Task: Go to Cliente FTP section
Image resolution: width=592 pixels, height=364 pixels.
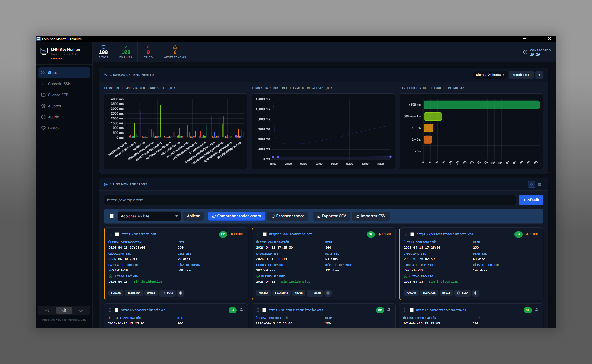Action: (58, 95)
